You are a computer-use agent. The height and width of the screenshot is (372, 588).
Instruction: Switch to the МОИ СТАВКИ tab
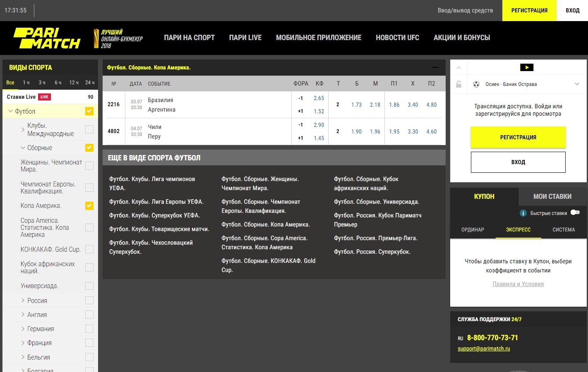[x=552, y=197]
